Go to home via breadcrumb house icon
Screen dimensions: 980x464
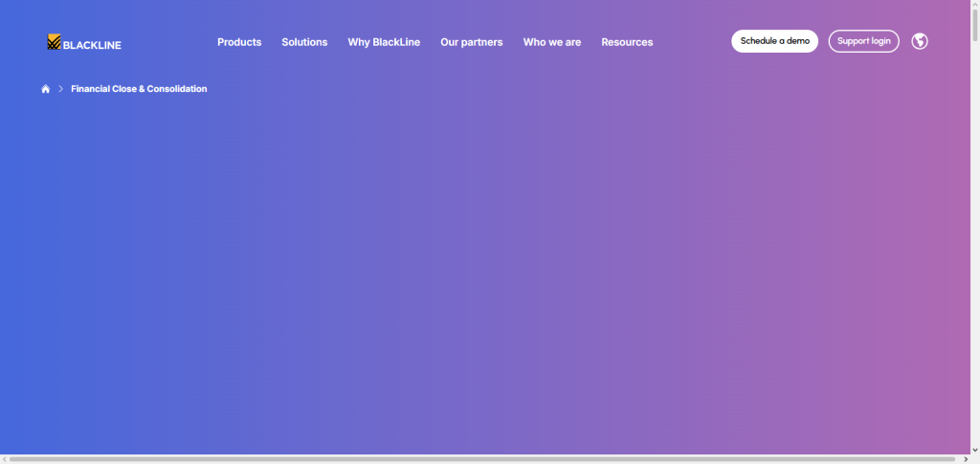pos(46,89)
